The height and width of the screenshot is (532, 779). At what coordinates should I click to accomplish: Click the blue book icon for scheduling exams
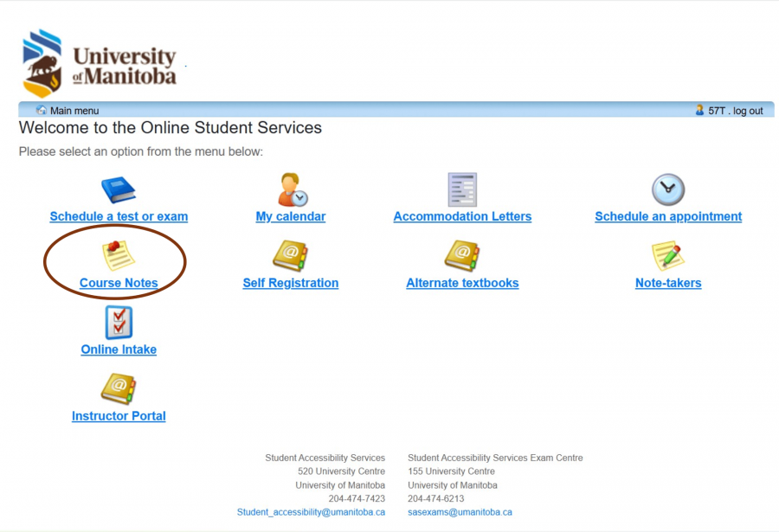coord(119,189)
